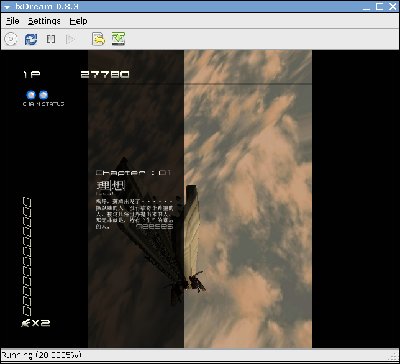Click the CD-ROM disc mount icon
This screenshot has width=400, height=364.
point(11,39)
